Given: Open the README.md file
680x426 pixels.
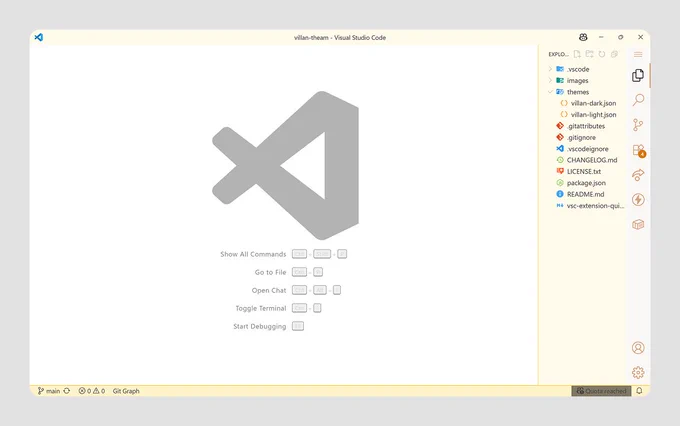Looking at the screenshot, I should (x=585, y=194).
